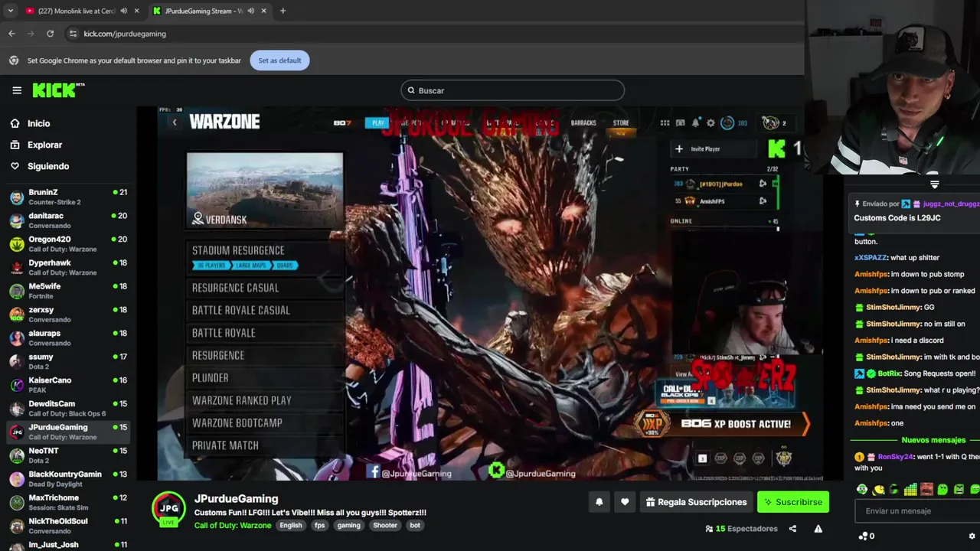Screen dimensions: 980x551
Task: Open chat settings gear icon
Action: coord(972,536)
